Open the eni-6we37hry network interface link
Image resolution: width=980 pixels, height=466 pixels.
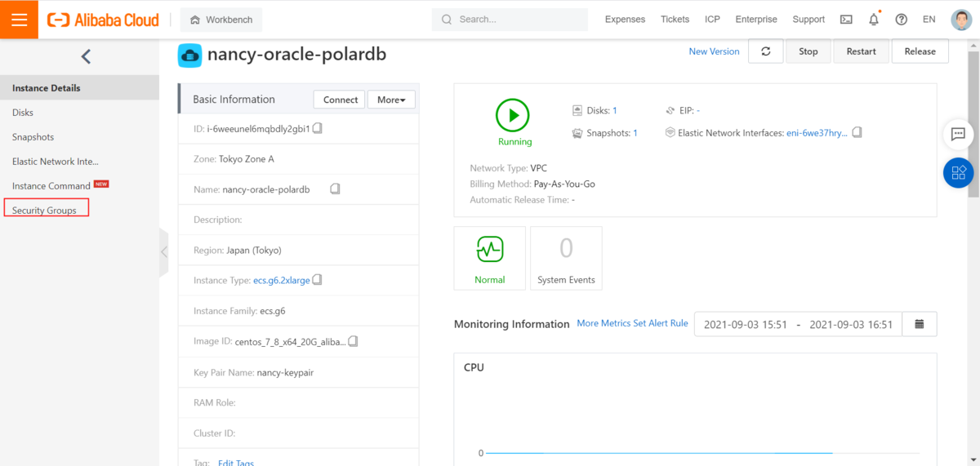817,133
